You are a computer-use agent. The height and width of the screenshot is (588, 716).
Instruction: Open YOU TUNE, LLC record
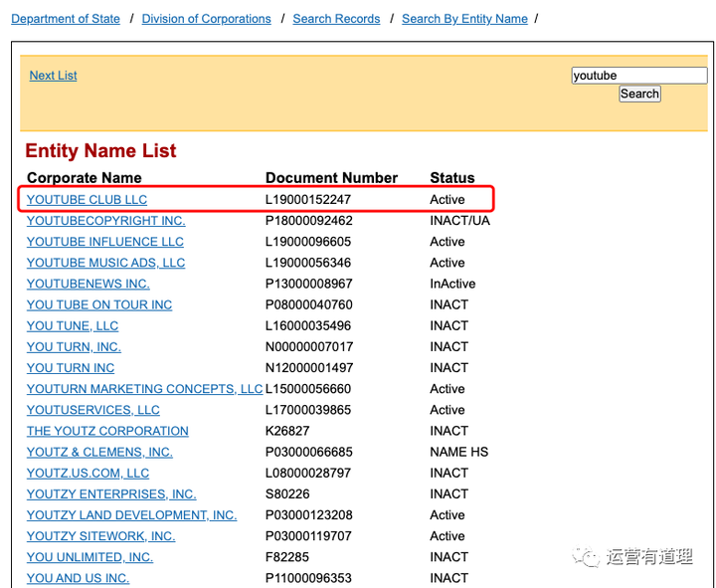73,325
